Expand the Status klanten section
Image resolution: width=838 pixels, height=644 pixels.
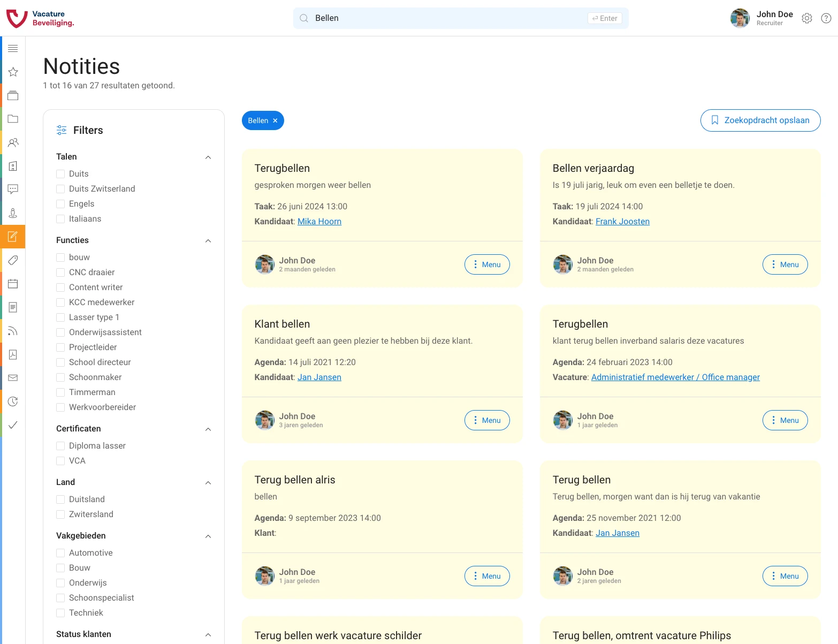pos(208,635)
